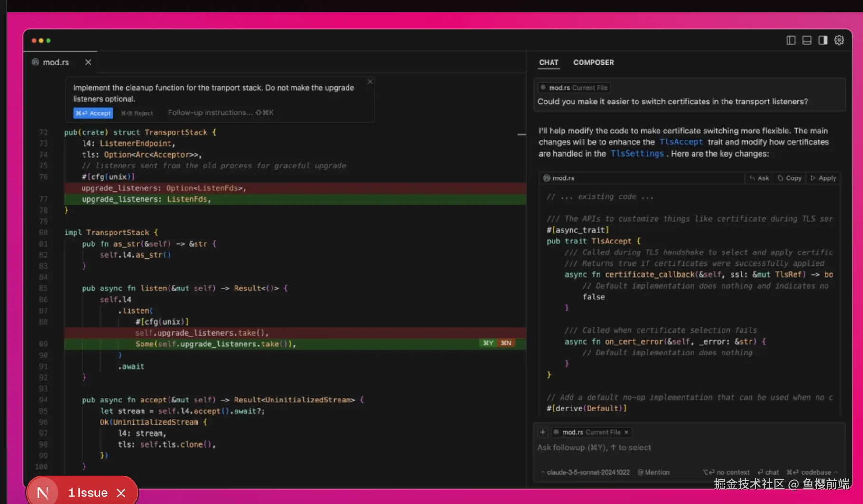The height and width of the screenshot is (504, 863).
Task: Click the mod.rs Current File chip in chat message
Action: coord(574,88)
